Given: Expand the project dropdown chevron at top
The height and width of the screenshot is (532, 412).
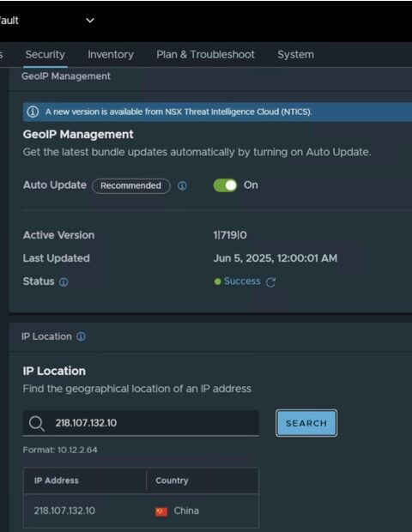Looking at the screenshot, I should (x=90, y=21).
